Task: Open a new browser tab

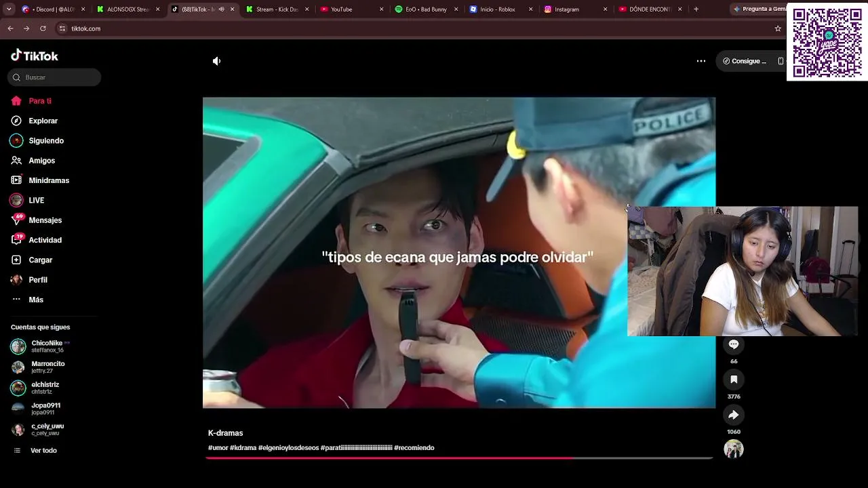Action: pos(696,9)
